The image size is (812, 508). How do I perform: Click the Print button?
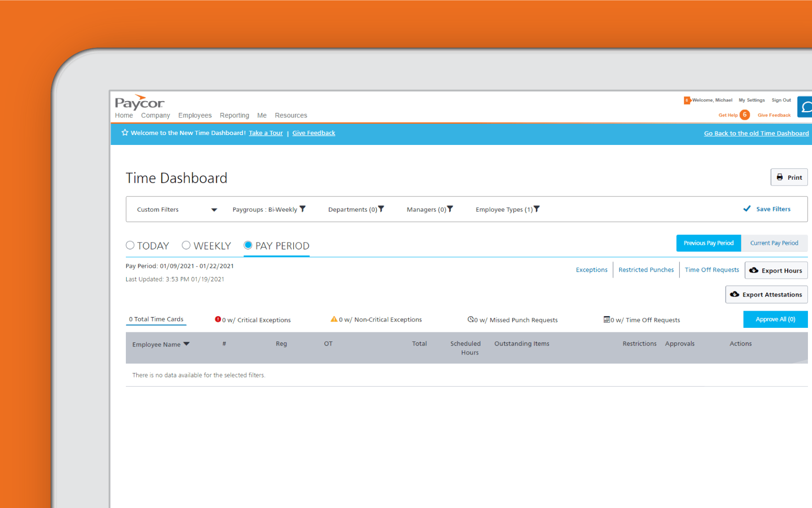(x=789, y=177)
